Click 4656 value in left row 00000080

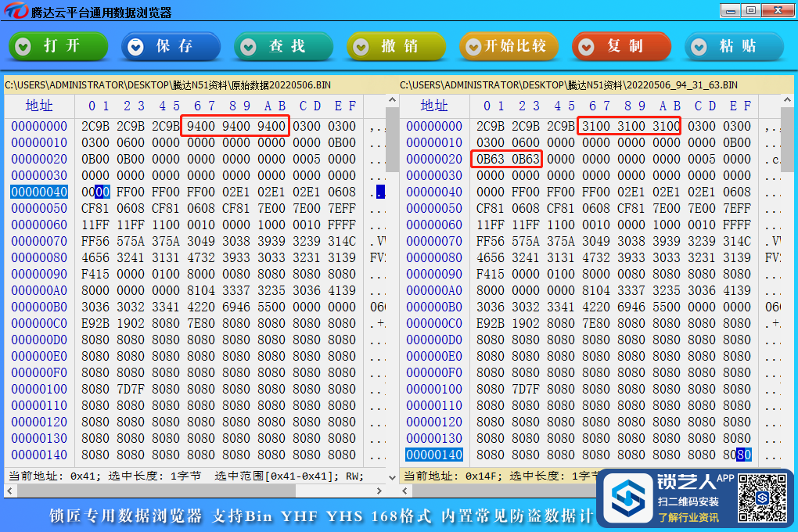95,257
